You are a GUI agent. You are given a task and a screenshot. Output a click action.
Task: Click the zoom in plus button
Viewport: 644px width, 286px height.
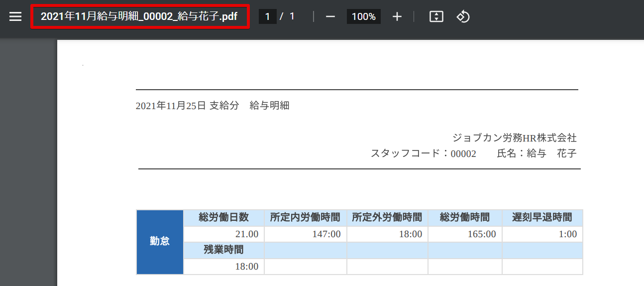click(397, 16)
